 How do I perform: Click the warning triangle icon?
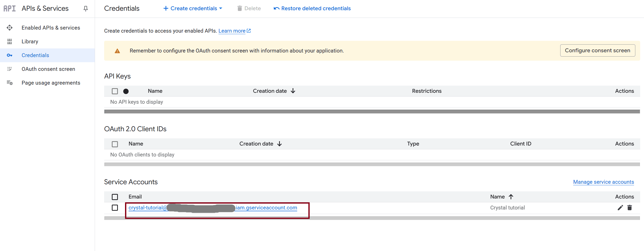117,51
